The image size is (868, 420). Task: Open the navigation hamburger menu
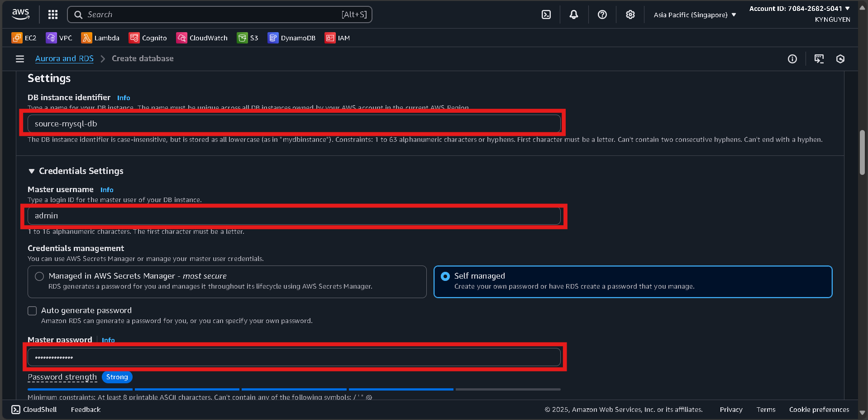pyautogui.click(x=19, y=58)
